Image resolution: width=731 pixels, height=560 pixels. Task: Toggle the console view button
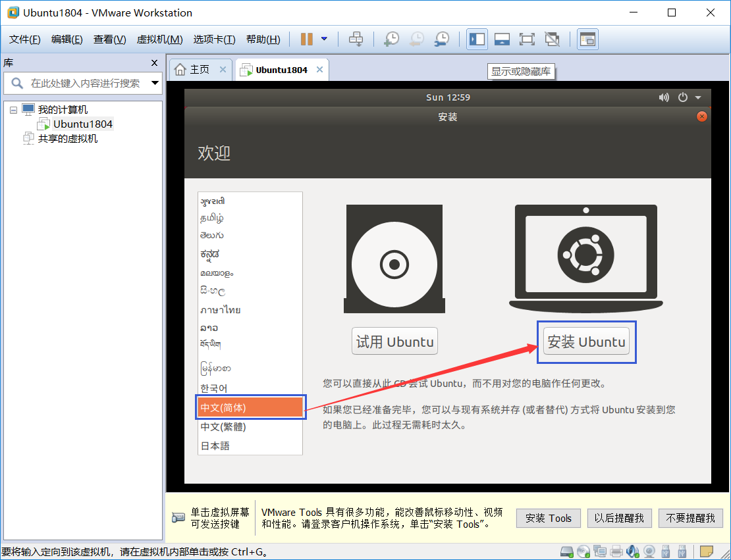pyautogui.click(x=588, y=39)
